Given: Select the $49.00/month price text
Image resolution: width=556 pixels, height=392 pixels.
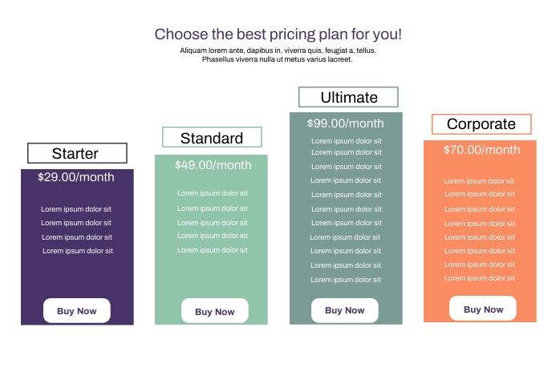Looking at the screenshot, I should (x=213, y=165).
